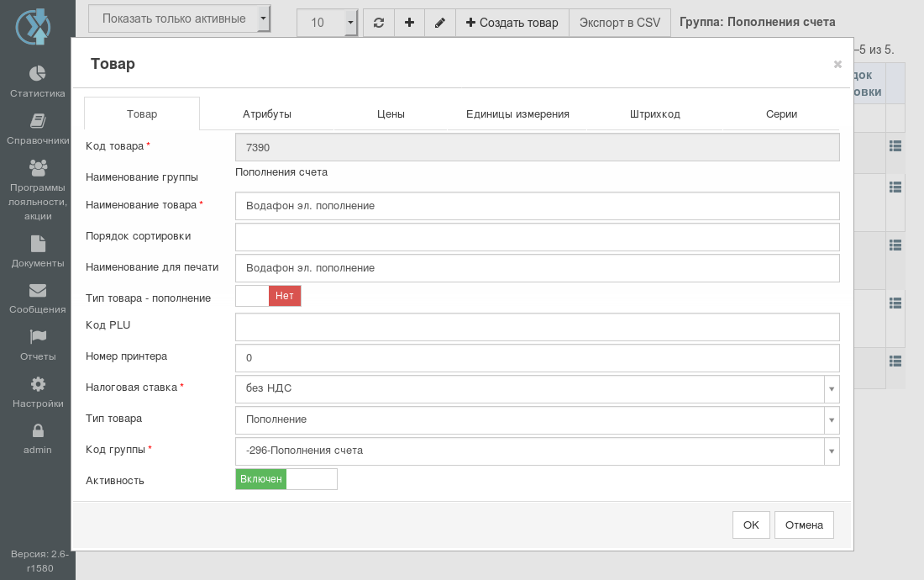Image resolution: width=924 pixels, height=580 pixels.
Task: Toggle the Тип товара - пополнение switch
Action: pos(268,296)
